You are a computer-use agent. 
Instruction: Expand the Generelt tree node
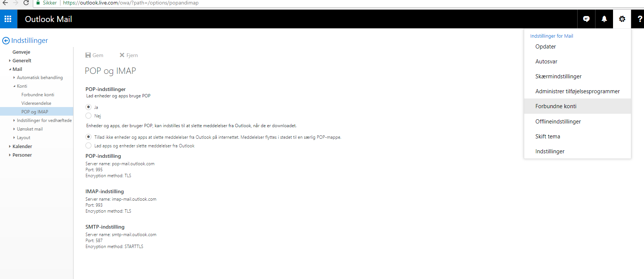(10, 60)
